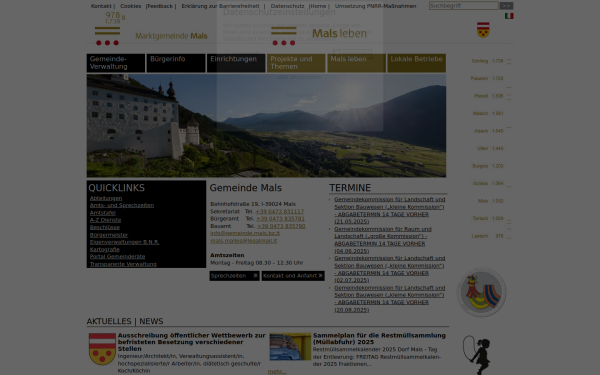Select Alsack 1.540 in village list
This screenshot has width=600, height=375.
point(489,131)
